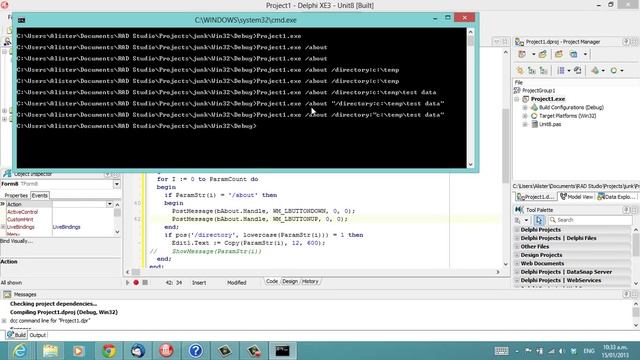This screenshot has height=360, width=640.
Task: Select Project1.exe in the Project Manager tree
Action: click(548, 99)
